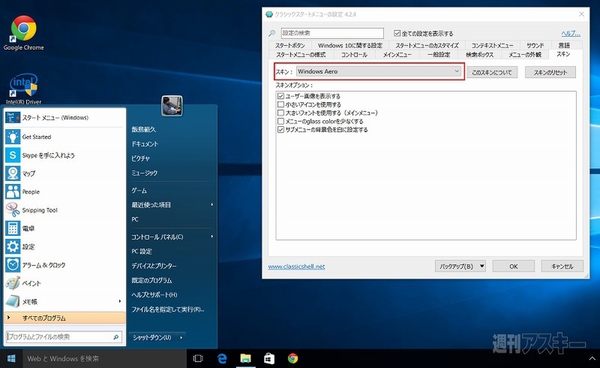The width and height of the screenshot is (600, 368).
Task: Open 電卓 calculator icon
Action: tap(13, 228)
